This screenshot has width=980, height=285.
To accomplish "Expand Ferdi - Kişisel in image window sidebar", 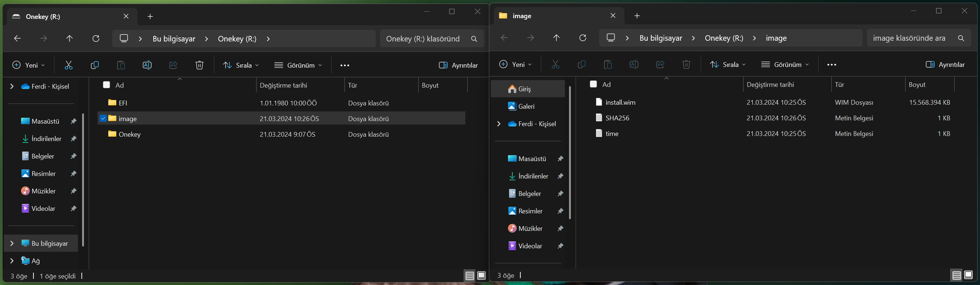I will click(499, 124).
